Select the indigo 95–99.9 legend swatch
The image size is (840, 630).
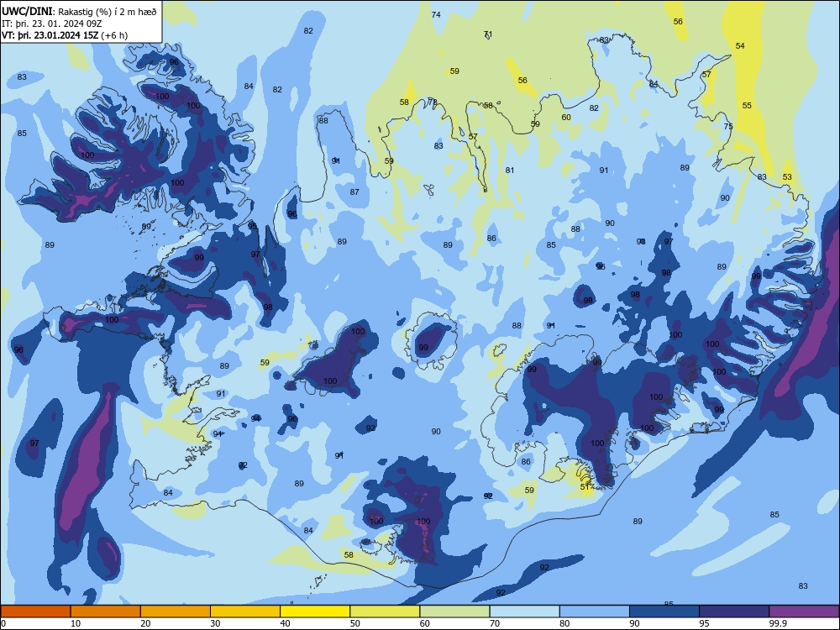click(734, 612)
